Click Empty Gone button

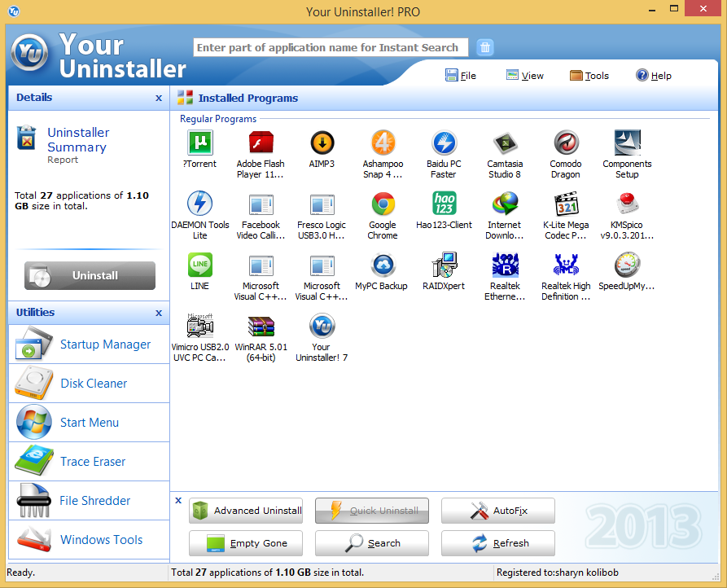[x=246, y=543]
